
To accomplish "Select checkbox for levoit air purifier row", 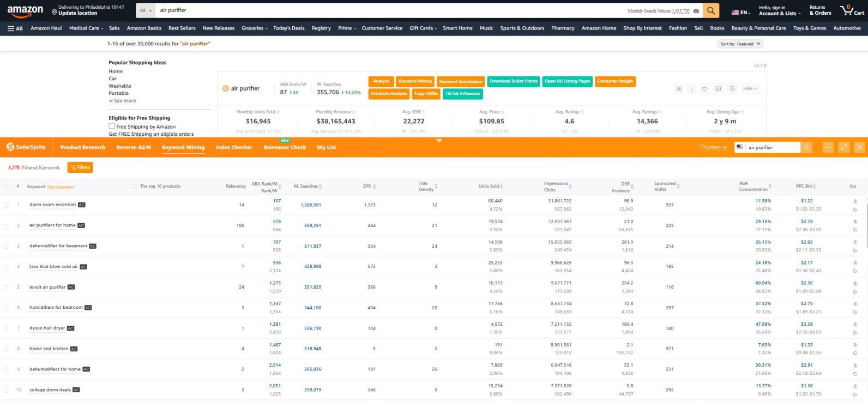I will [6, 288].
